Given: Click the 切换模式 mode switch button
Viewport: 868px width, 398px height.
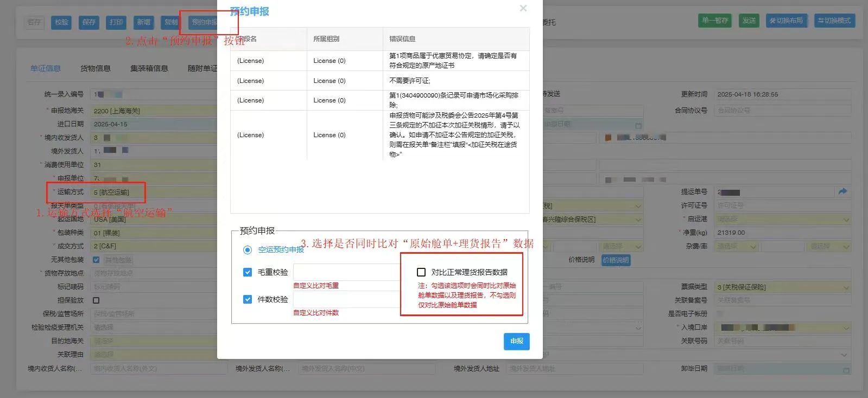Looking at the screenshot, I should pos(834,21).
